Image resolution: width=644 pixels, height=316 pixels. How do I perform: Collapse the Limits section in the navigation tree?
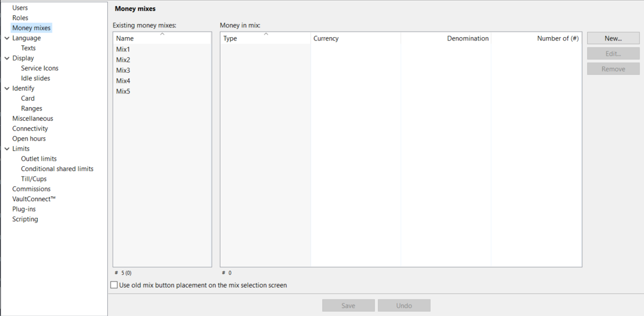tap(7, 148)
